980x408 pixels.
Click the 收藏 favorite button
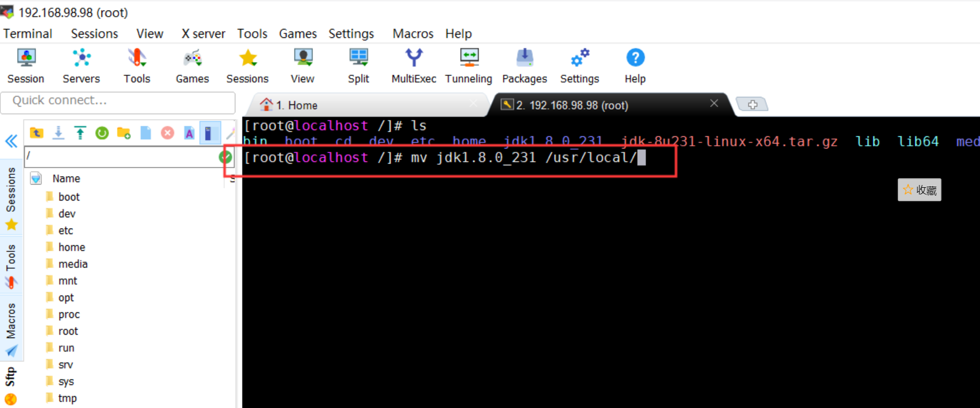coord(920,190)
